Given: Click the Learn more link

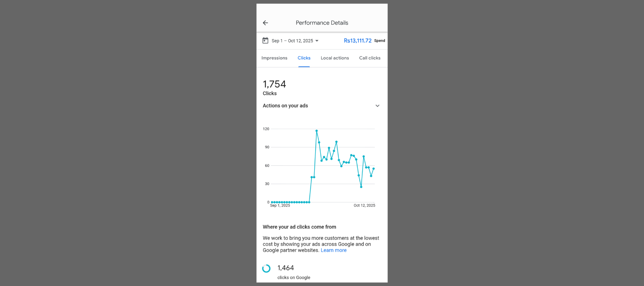Looking at the screenshot, I should point(333,250).
